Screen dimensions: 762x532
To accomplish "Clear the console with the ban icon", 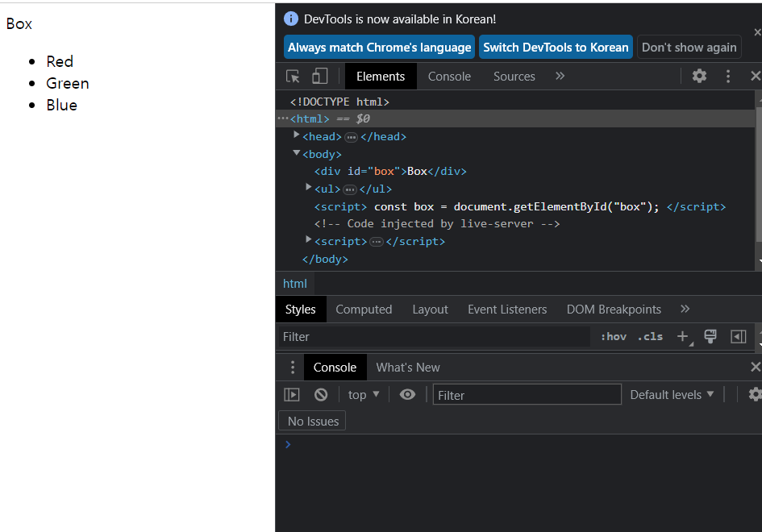I will (x=321, y=394).
